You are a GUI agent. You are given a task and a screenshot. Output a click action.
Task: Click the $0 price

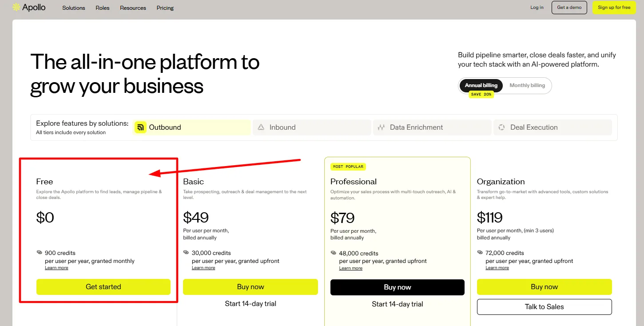[x=45, y=218]
